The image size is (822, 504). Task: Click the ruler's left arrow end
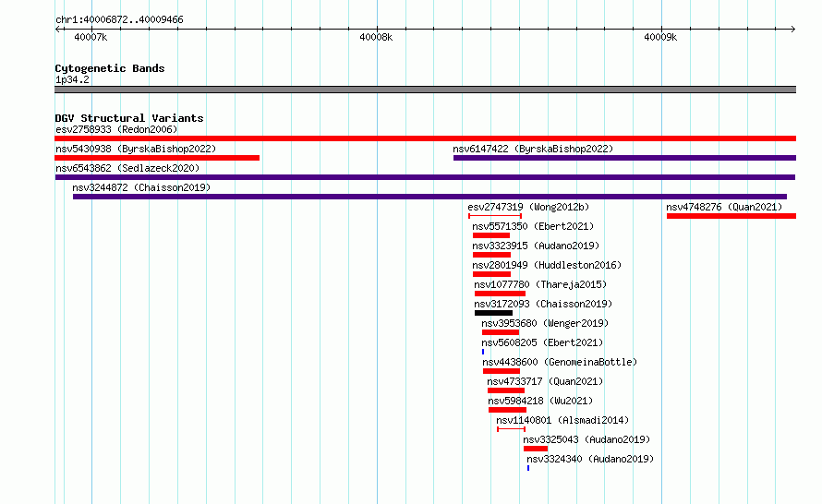pos(57,29)
